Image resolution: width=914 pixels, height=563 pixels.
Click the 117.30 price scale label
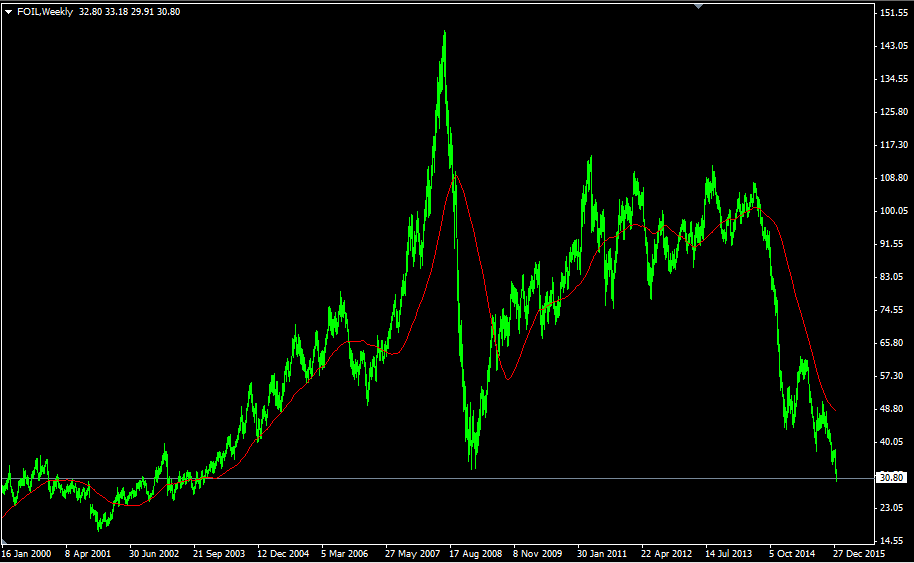[894, 145]
